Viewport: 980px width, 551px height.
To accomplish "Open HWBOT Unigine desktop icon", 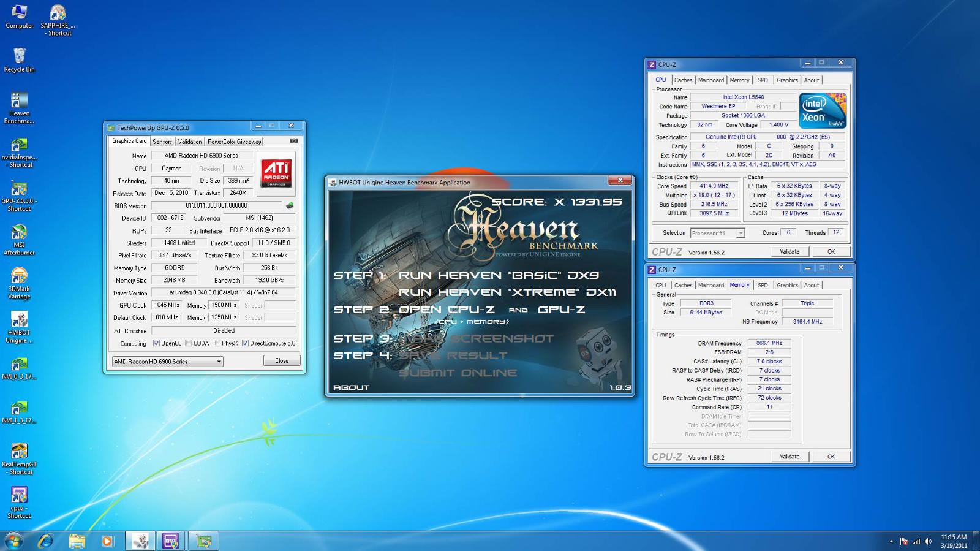I will coord(19,327).
